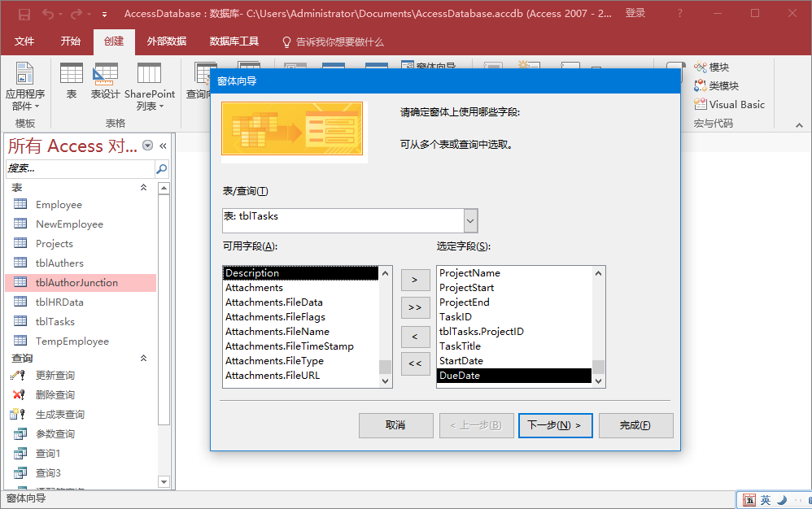Collapse the Tables (表) group in navigation
Viewport: 812px width, 509px height.
click(x=144, y=187)
